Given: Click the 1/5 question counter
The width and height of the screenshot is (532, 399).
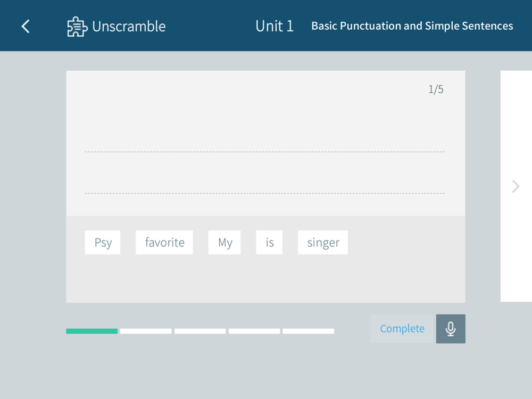Looking at the screenshot, I should coord(436,89).
